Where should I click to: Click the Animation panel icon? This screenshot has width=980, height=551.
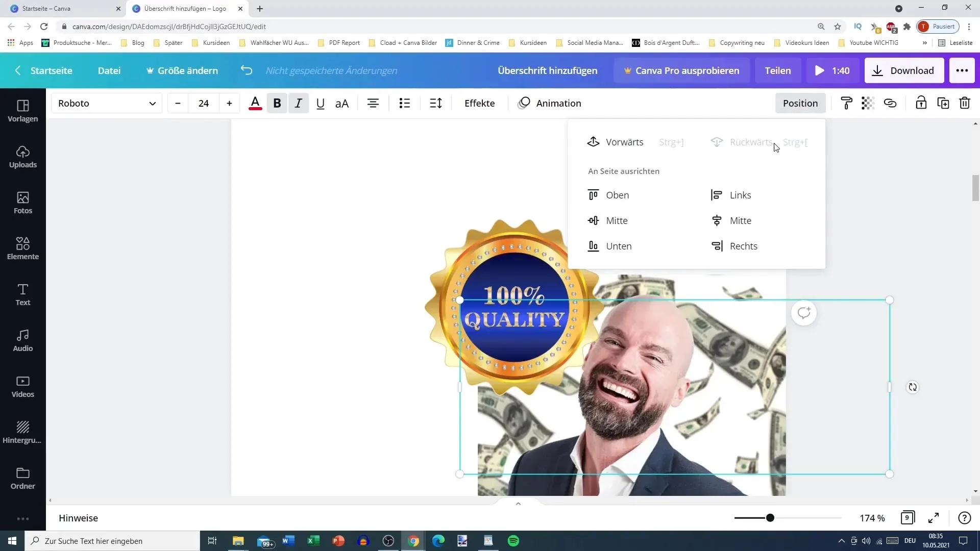tap(524, 103)
